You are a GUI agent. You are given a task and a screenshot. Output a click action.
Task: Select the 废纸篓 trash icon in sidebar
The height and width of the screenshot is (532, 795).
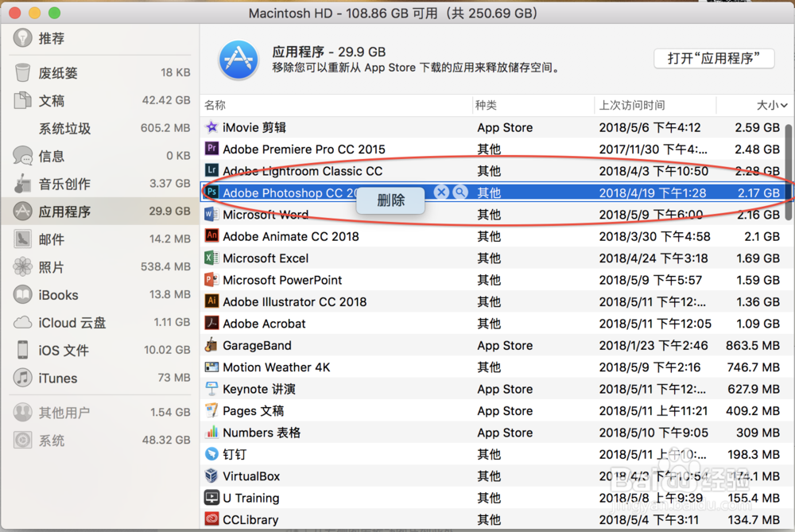pos(23,73)
